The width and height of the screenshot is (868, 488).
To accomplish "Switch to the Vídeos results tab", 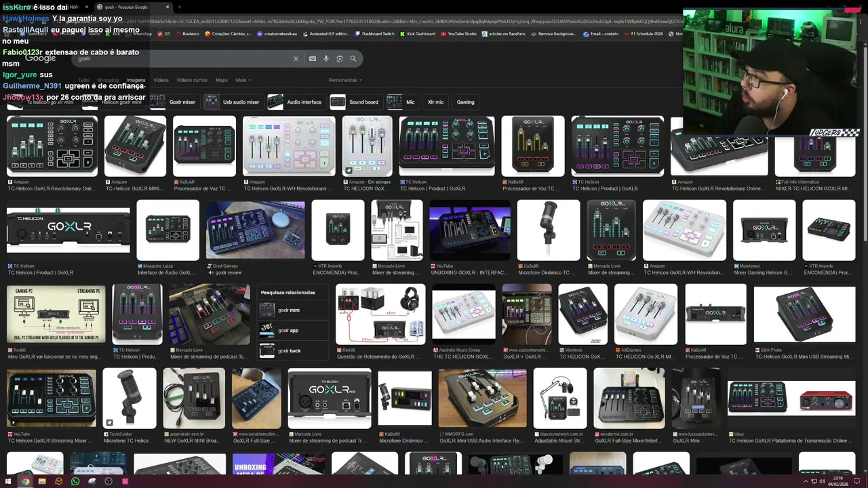I will 161,80.
